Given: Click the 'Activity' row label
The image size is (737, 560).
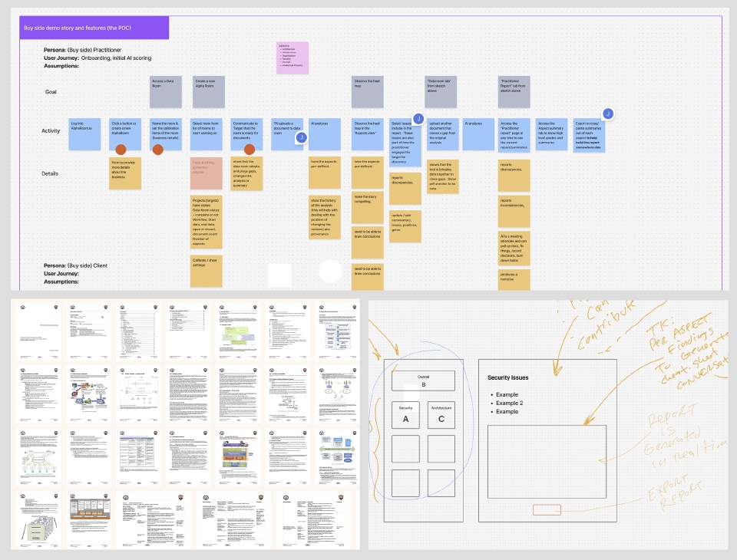Looking at the screenshot, I should 51,131.
